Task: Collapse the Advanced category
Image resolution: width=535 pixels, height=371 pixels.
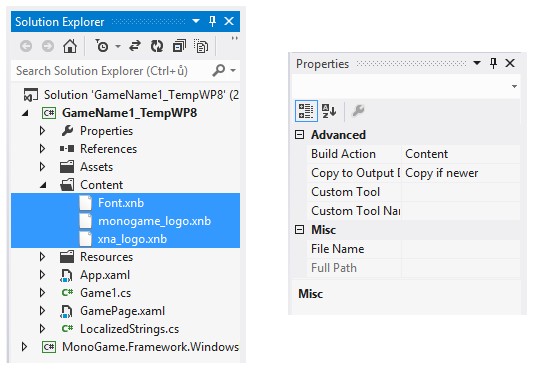Action: pos(299,134)
